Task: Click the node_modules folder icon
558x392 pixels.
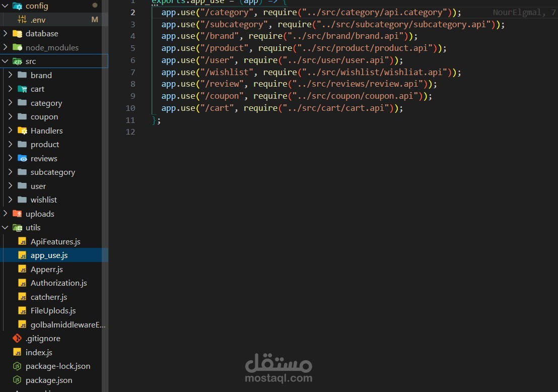Action: coord(17,47)
